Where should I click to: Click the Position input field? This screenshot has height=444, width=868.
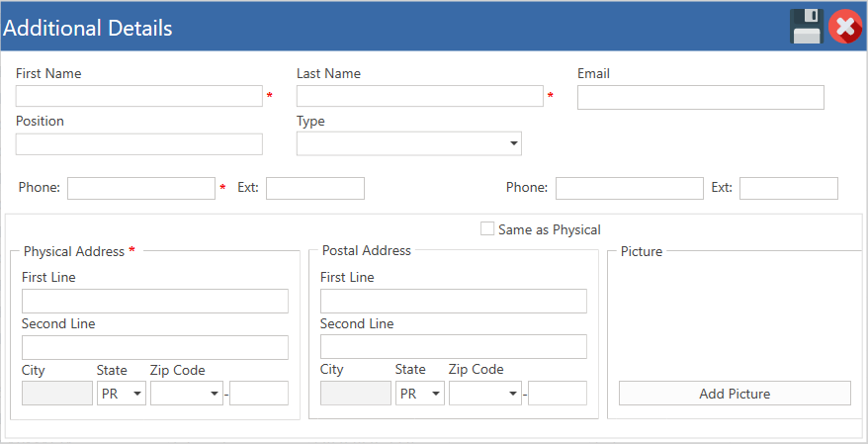[x=139, y=144]
